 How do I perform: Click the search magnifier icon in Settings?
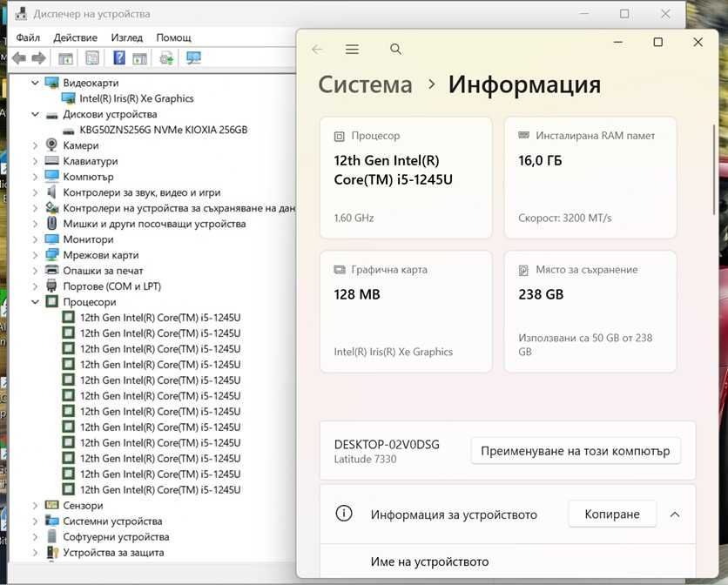[x=395, y=49]
